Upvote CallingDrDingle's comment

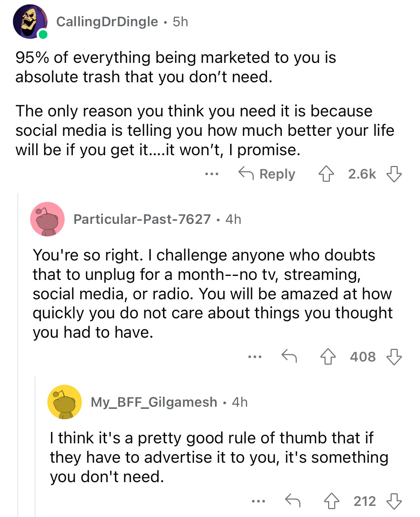point(326,174)
